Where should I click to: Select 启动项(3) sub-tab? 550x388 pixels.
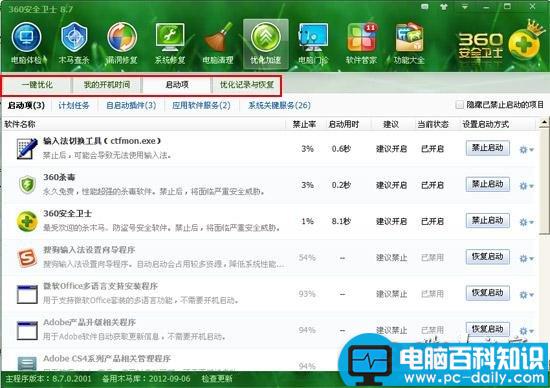pos(26,105)
